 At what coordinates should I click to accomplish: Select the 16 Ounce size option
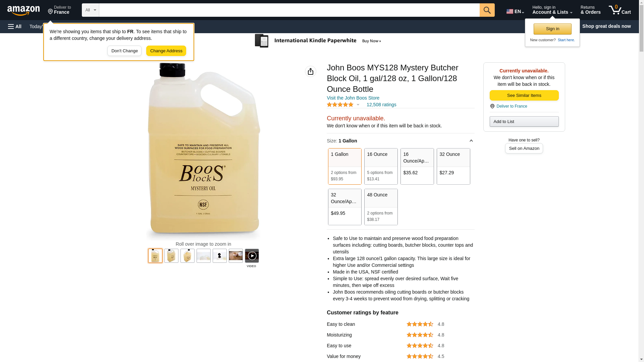click(x=381, y=166)
